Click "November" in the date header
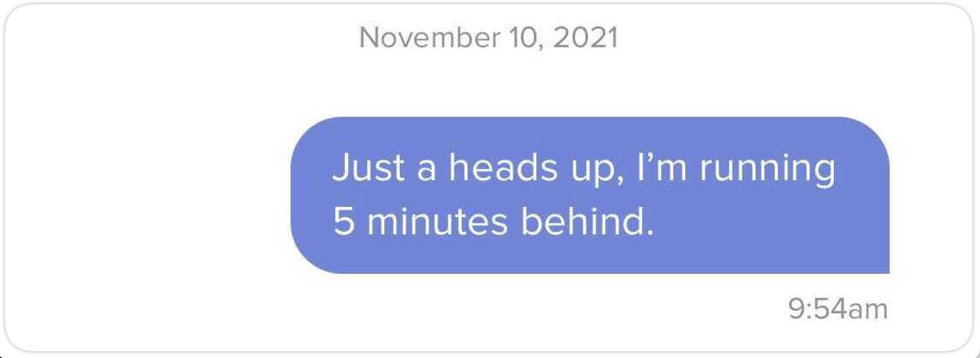This screenshot has width=980, height=358. coord(429,38)
